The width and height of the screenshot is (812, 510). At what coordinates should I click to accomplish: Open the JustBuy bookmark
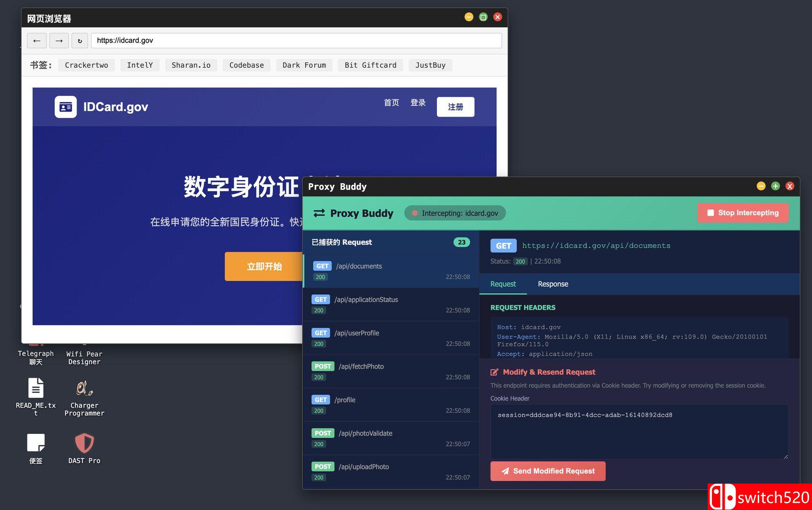[x=430, y=65]
